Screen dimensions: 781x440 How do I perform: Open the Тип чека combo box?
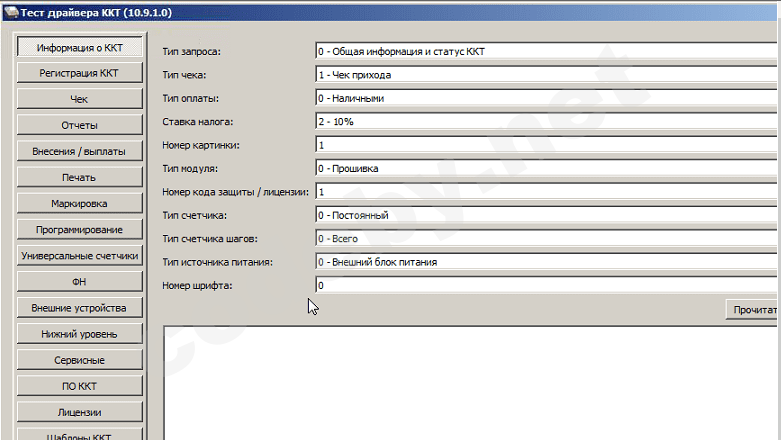pos(547,74)
